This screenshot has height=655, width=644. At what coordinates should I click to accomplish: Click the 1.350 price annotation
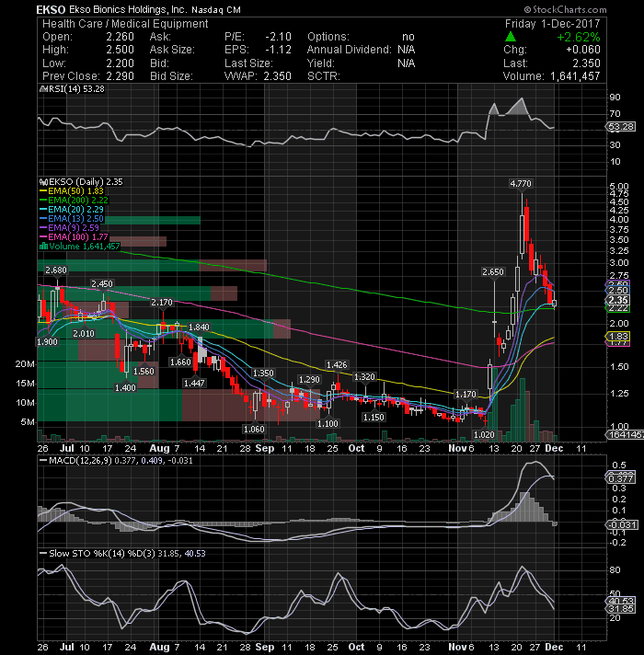pos(263,373)
